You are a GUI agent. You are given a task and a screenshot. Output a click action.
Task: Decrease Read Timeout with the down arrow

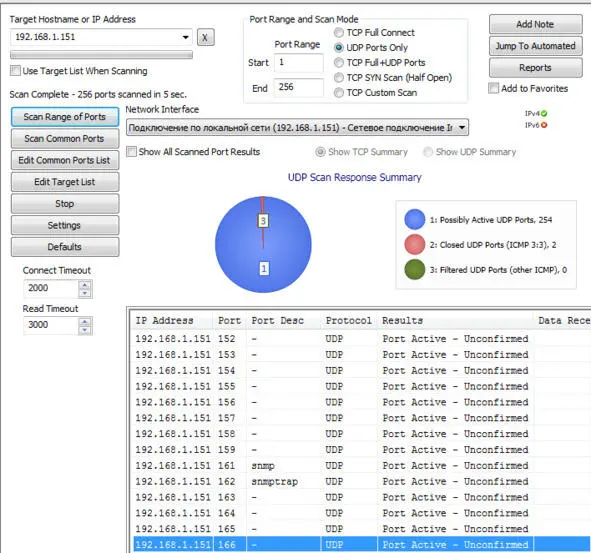tap(85, 330)
